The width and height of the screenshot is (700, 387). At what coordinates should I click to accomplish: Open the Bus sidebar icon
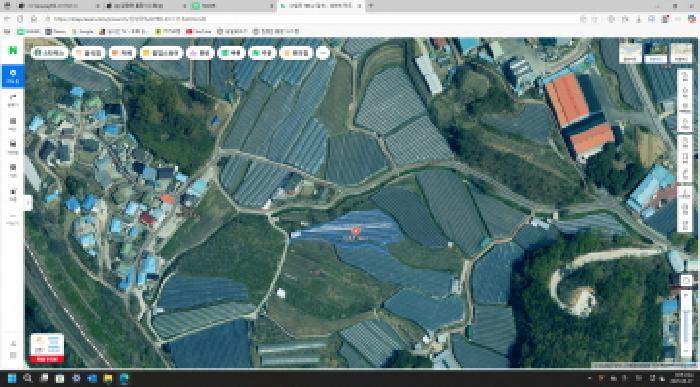click(x=12, y=124)
